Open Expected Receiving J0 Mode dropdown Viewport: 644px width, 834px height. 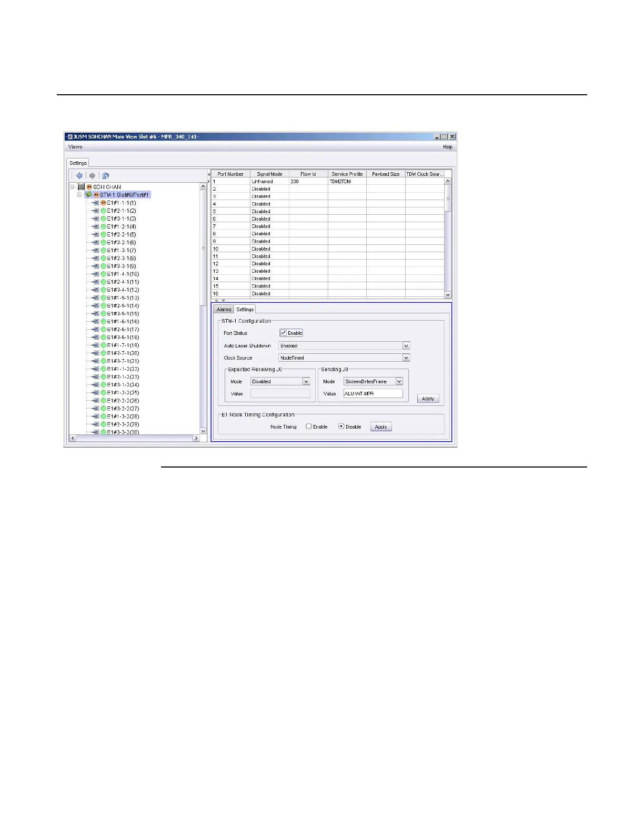pyautogui.click(x=306, y=381)
